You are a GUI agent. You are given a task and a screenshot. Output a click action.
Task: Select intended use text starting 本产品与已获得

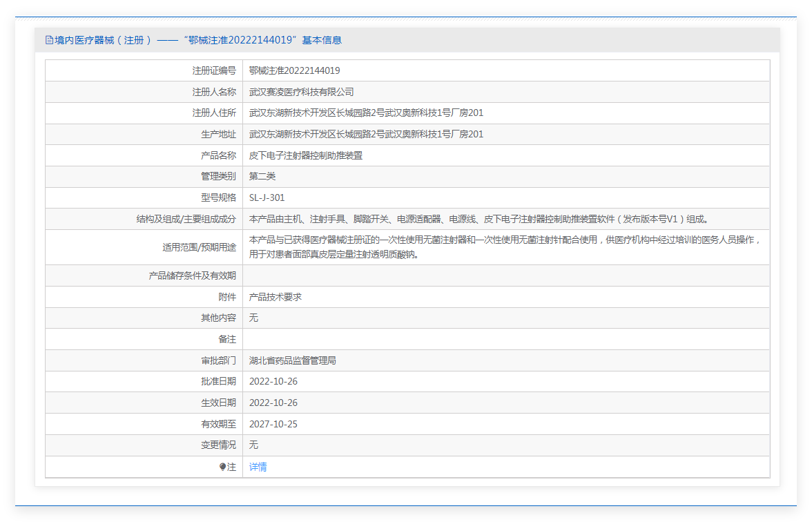point(505,247)
